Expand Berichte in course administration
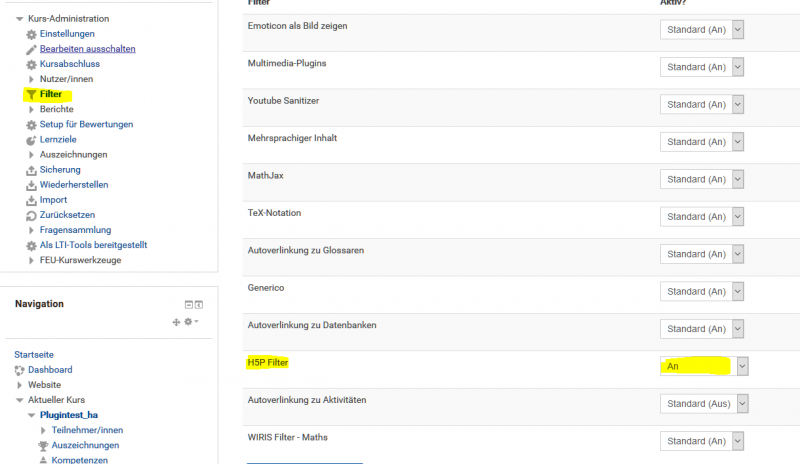800x464 pixels. coord(31,109)
